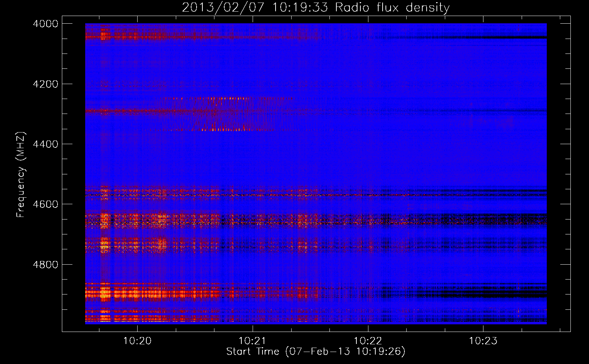Click the "10:21" time tick label

252,341
